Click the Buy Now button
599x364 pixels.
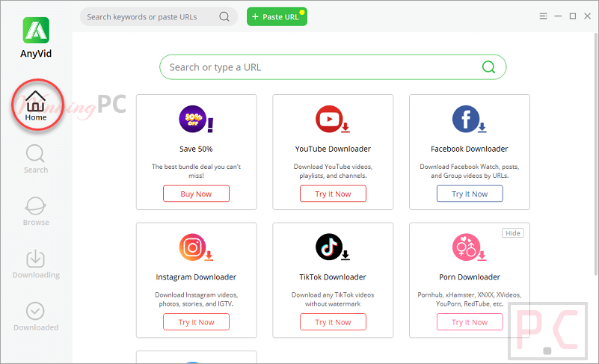pos(196,194)
